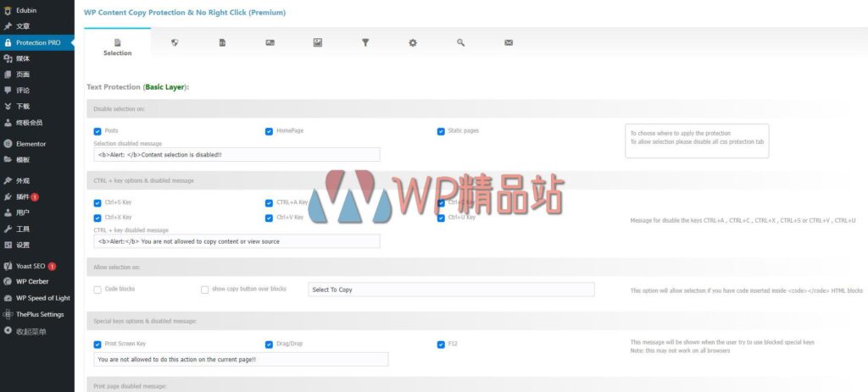
Task: Click the WP Cerber sidebar icon
Action: pyautogui.click(x=7, y=281)
